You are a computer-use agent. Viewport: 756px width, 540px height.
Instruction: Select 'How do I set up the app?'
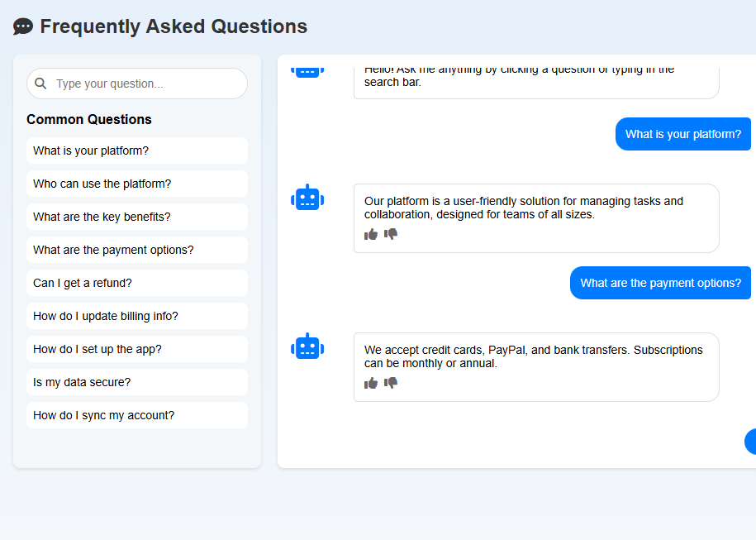(x=137, y=349)
